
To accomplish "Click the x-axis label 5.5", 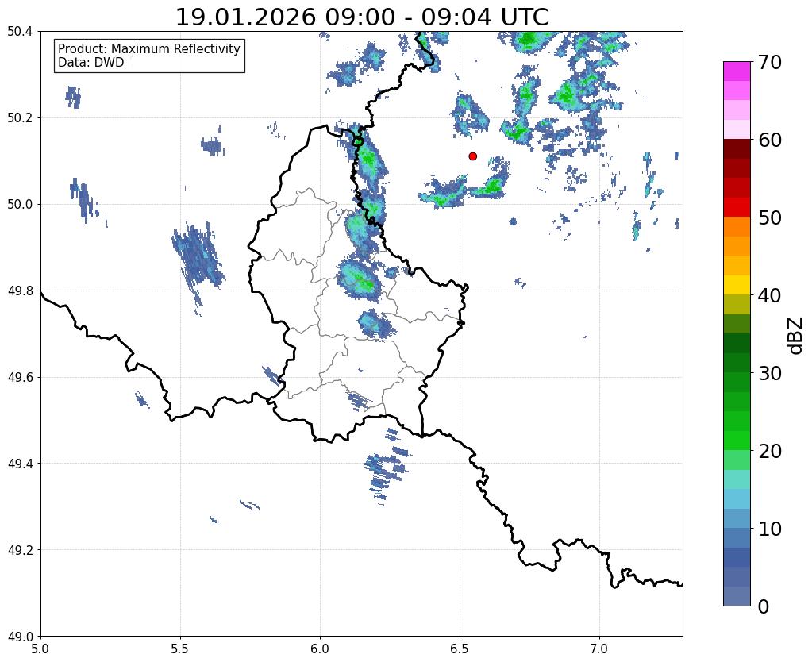I will point(180,649).
